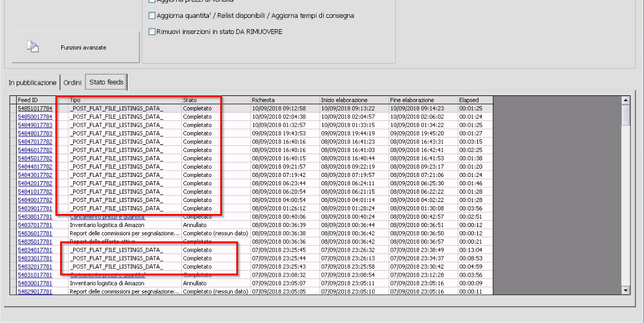Click Inizio elaborazione column header
Image resolution: width=644 pixels, height=323 pixels.
pos(354,100)
